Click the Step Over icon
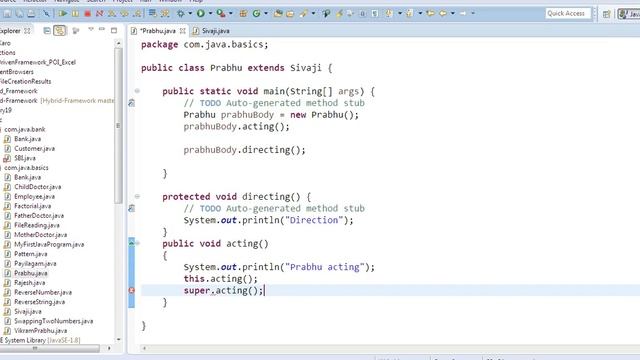This screenshot has height=360, width=640. click(x=124, y=14)
